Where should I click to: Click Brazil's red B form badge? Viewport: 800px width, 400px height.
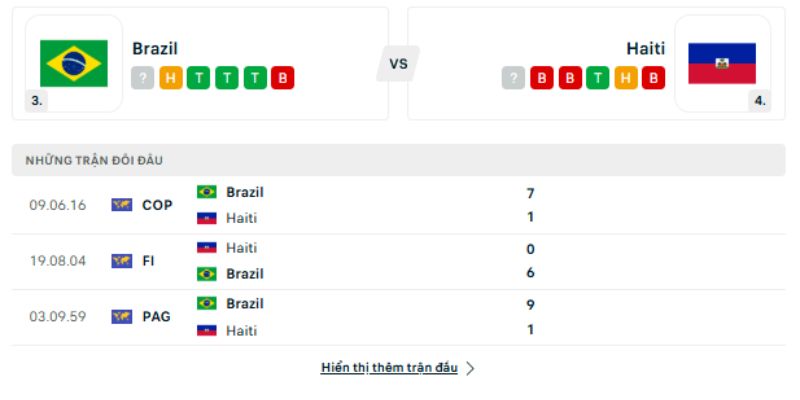[283, 78]
